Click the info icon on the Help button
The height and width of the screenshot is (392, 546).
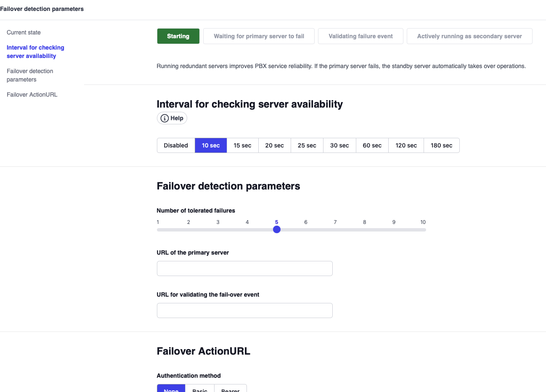coord(164,118)
